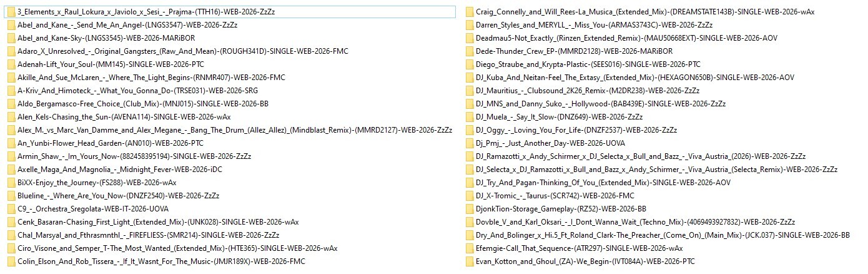Click folder icon beside Evan_Kotton_and_Ghoul_(ZA)
The width and height of the screenshot is (868, 274).
point(469,261)
